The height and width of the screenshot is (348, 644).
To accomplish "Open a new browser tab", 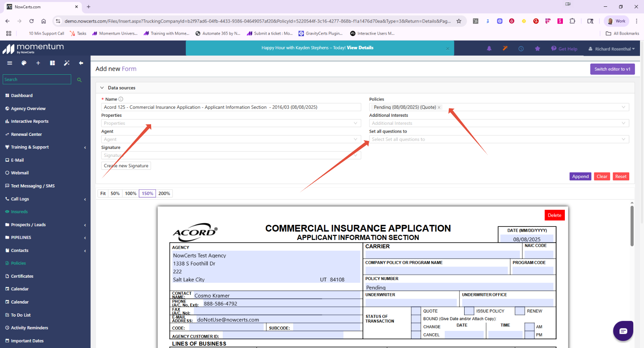I will 89,7.
